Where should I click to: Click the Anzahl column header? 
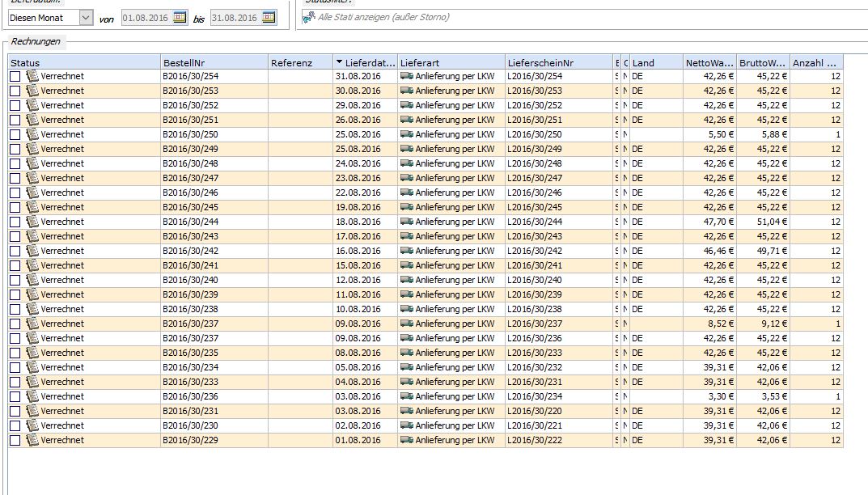click(x=815, y=62)
